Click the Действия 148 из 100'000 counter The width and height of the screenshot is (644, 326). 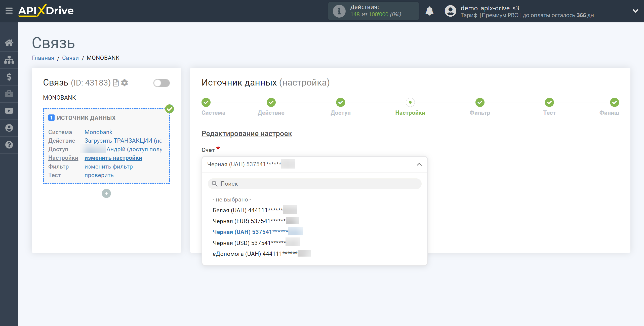(373, 11)
